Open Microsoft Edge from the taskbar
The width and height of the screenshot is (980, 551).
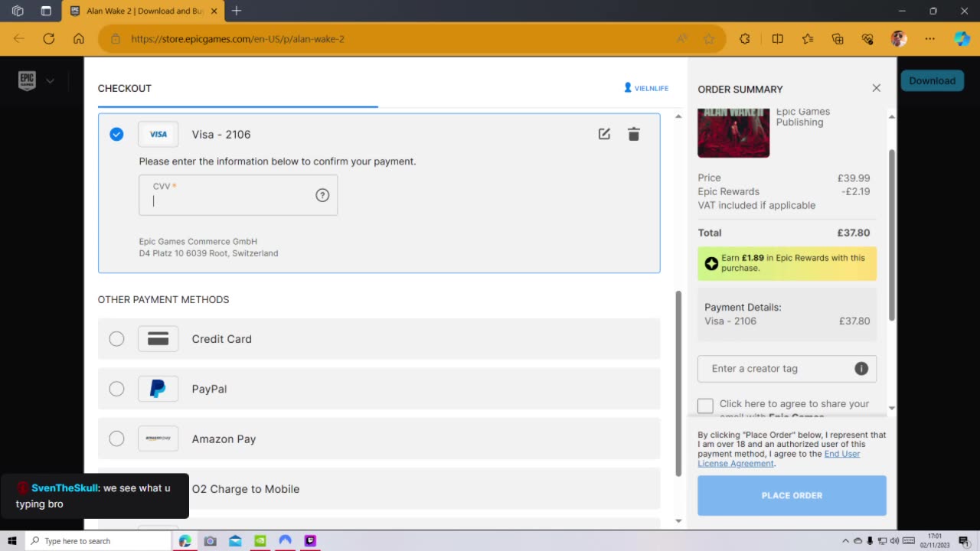pos(185,541)
